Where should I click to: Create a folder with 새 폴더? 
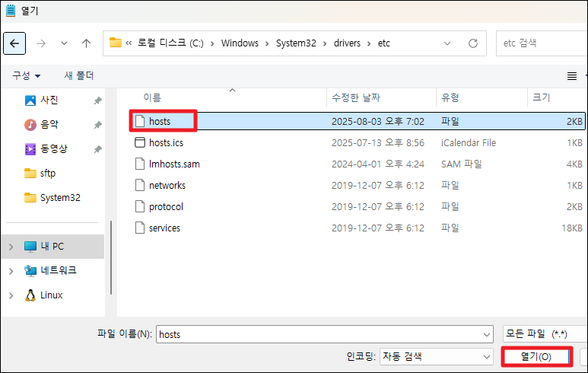79,76
